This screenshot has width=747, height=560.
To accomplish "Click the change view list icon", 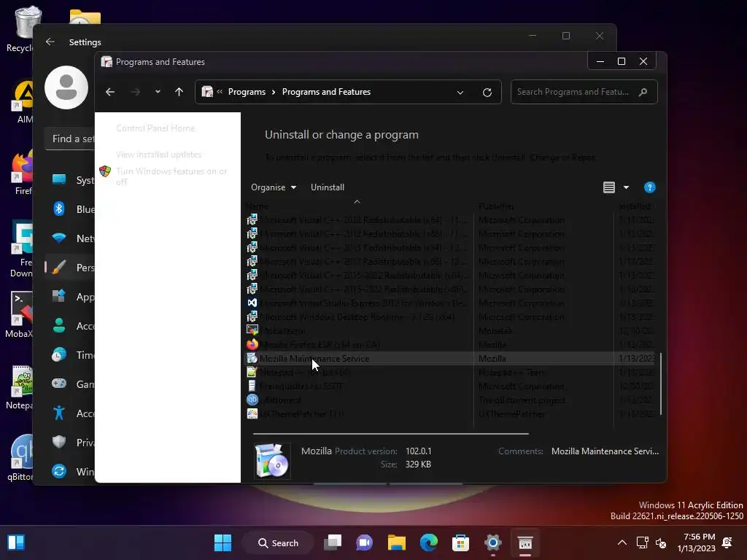I will tap(609, 187).
